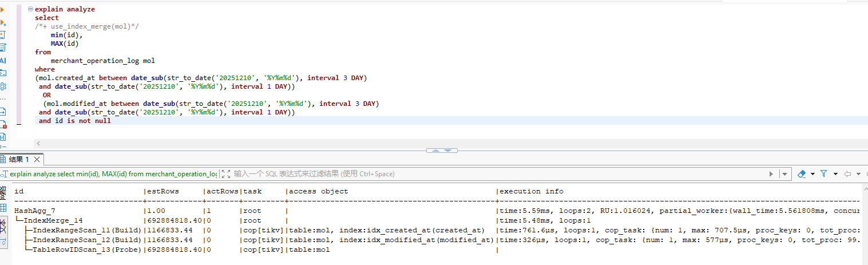This screenshot has height=265, width=868.
Task: Place cursor on mol.created_at between line
Action: pos(201,78)
